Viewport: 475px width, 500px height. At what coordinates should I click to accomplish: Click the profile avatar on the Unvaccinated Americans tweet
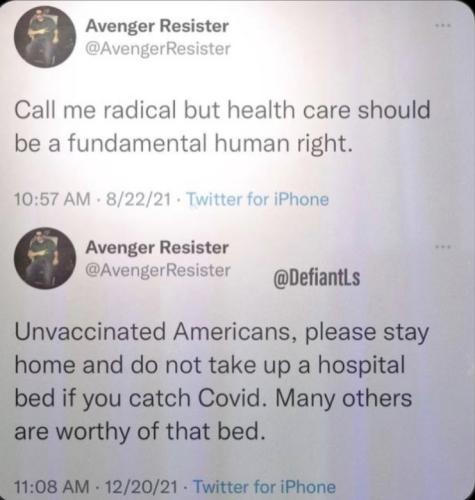(x=45, y=258)
